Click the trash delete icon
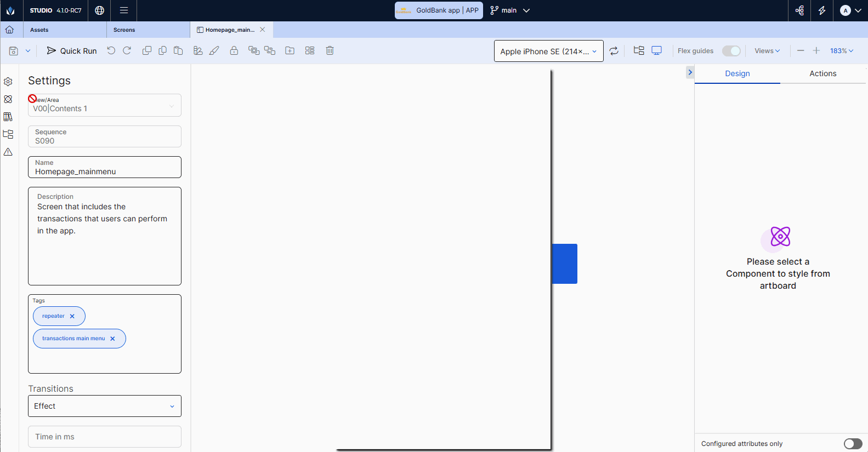Viewport: 868px width, 452px height. click(x=330, y=50)
